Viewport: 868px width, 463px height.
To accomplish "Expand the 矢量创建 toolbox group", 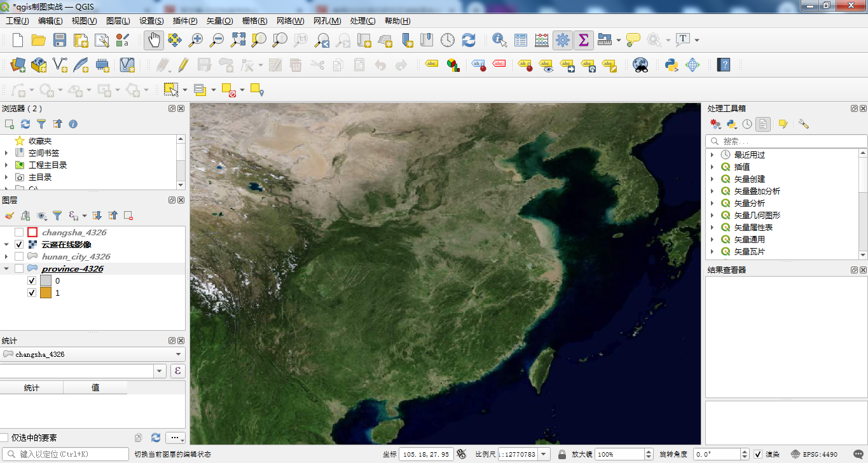I will 712,179.
